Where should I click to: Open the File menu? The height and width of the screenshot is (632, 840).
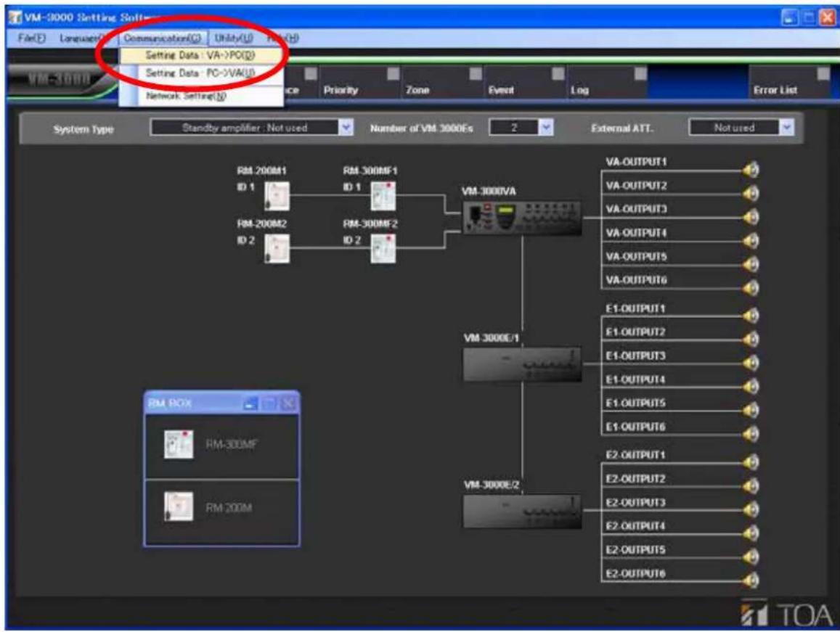(32, 38)
